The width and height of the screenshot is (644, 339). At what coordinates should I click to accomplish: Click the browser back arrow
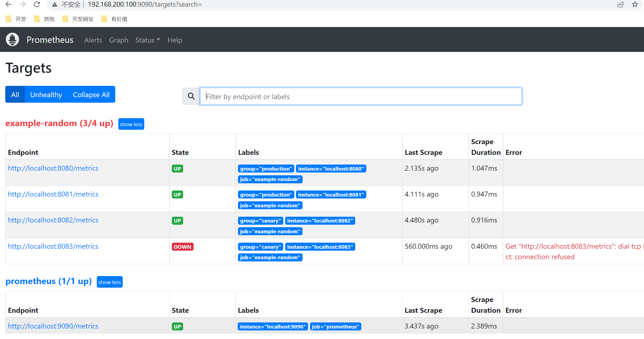[9, 4]
